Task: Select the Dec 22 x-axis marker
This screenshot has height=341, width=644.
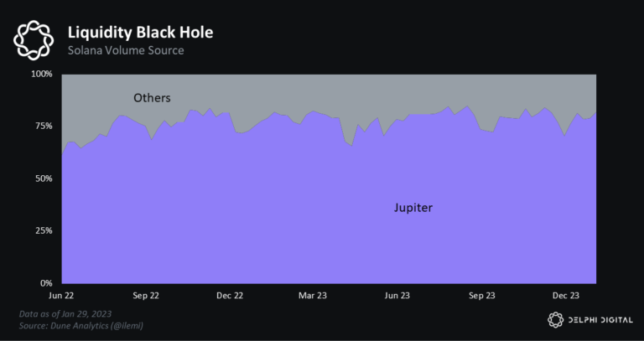Action: tap(229, 296)
